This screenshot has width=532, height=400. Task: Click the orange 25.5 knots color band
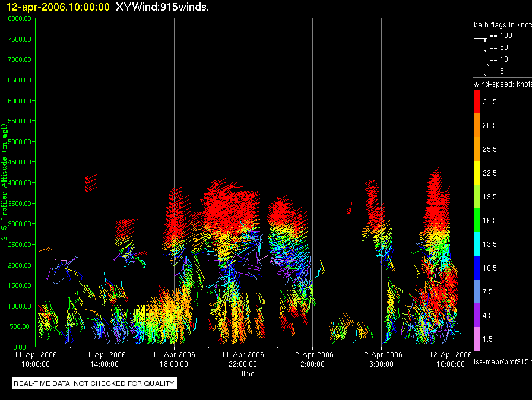click(477, 149)
